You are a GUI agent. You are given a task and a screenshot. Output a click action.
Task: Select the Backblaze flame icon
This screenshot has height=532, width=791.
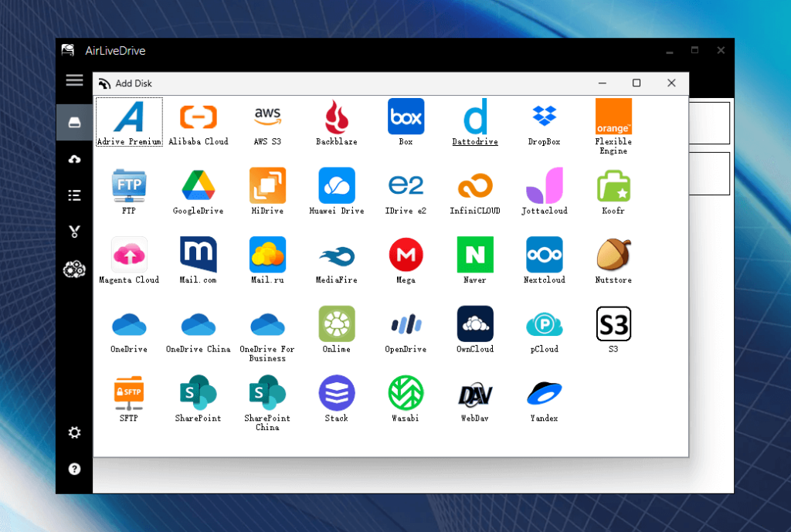pos(337,122)
